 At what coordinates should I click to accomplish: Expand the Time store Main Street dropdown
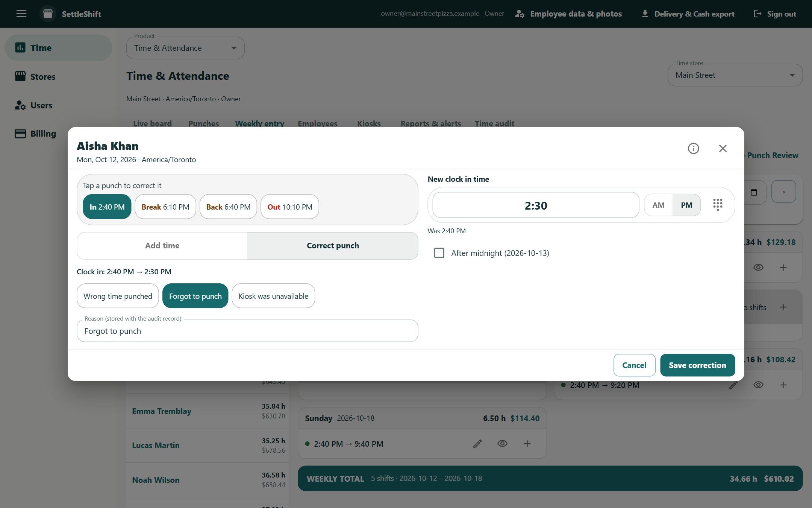click(x=735, y=75)
